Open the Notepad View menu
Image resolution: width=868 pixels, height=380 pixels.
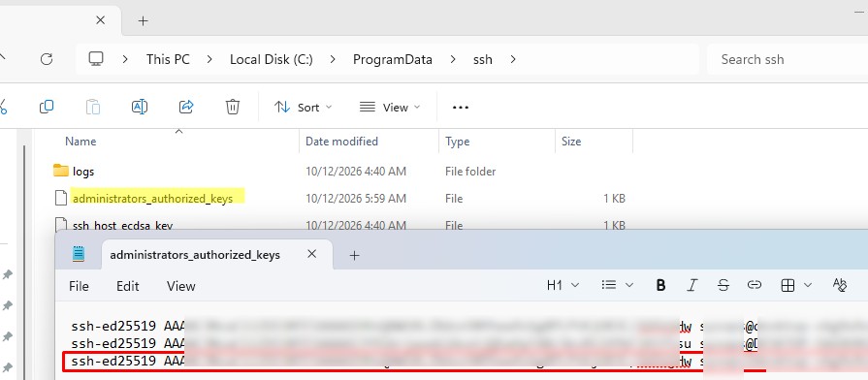(x=181, y=286)
